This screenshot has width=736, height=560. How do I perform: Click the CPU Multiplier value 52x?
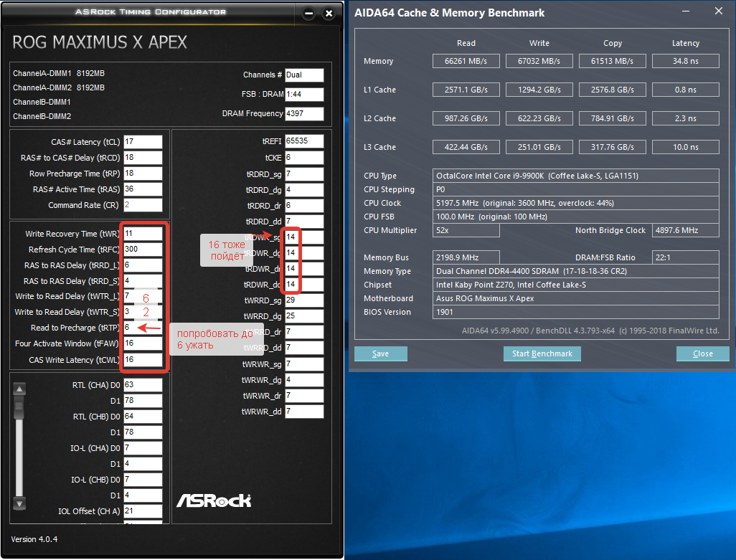pyautogui.click(x=466, y=230)
